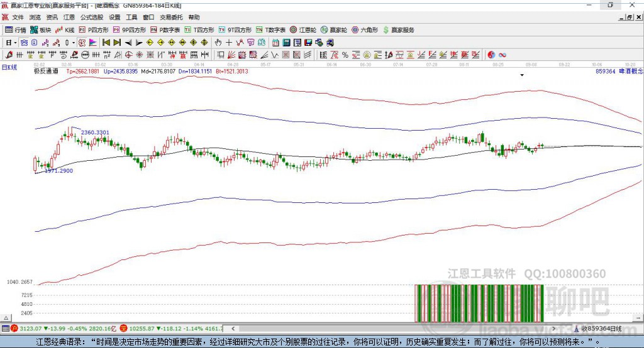This screenshot has width=644, height=348.
Task: Open the T数字表 tool
Action: pyautogui.click(x=270, y=30)
